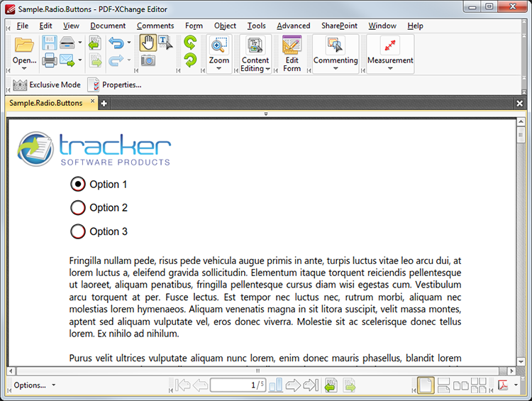Toggle Exclusive Mode
The height and width of the screenshot is (401, 532).
(47, 84)
